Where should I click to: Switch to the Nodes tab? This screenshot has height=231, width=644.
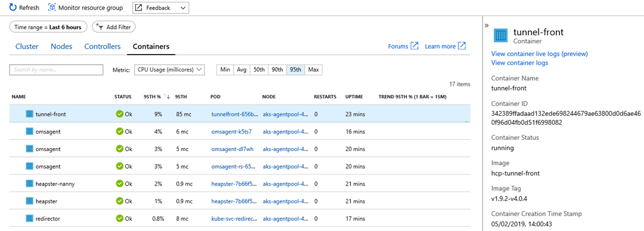(x=62, y=46)
